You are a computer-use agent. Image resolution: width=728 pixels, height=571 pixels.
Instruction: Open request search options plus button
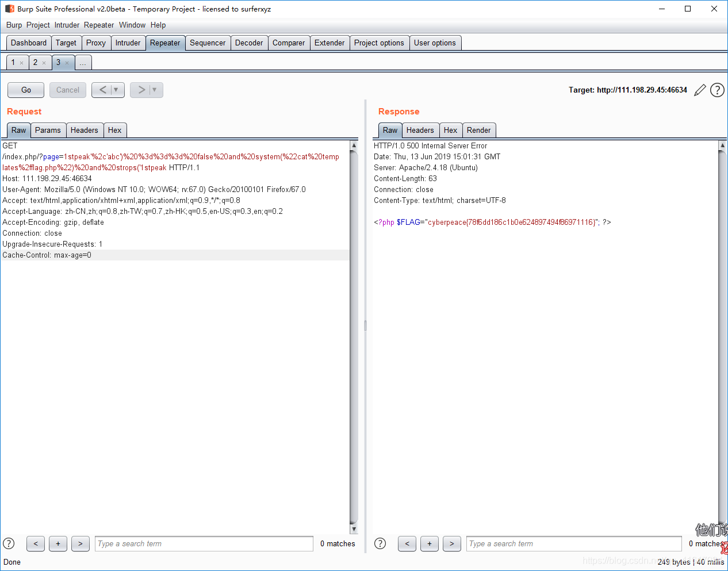coord(58,543)
